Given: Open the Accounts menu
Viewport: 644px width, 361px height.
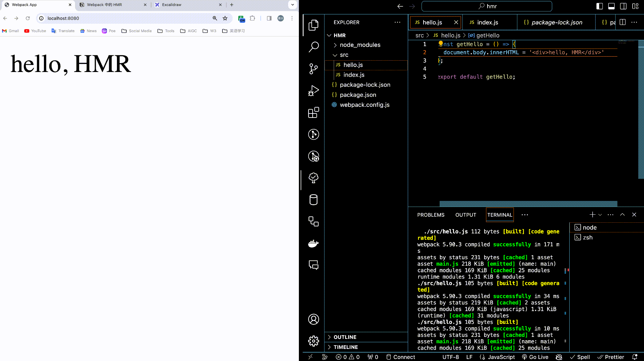Looking at the screenshot, I should point(313,319).
